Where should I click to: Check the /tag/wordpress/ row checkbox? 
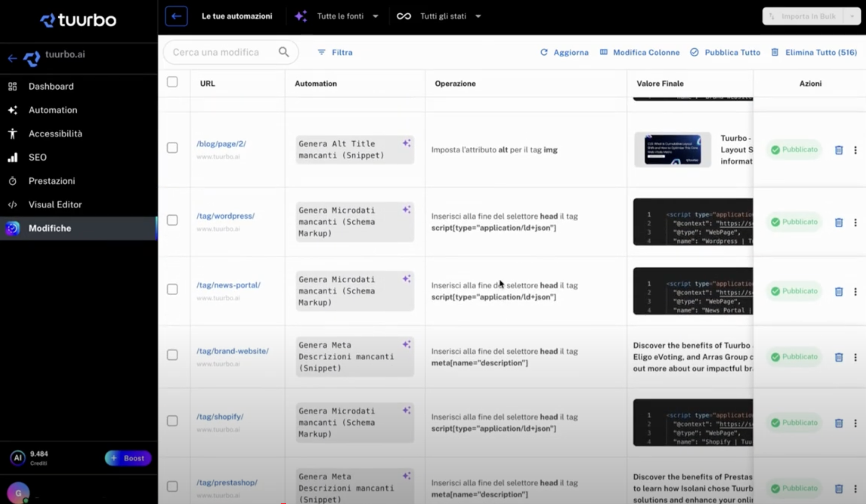pos(172,220)
